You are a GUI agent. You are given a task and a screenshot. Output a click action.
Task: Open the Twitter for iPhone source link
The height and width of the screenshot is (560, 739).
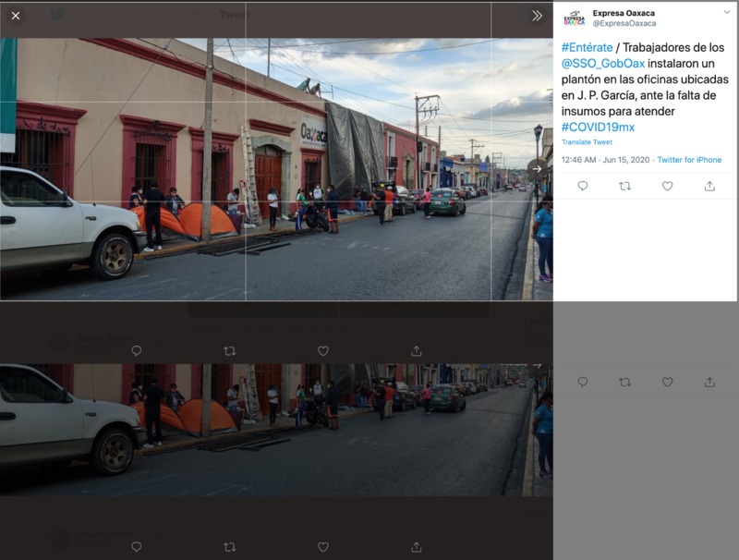689,160
